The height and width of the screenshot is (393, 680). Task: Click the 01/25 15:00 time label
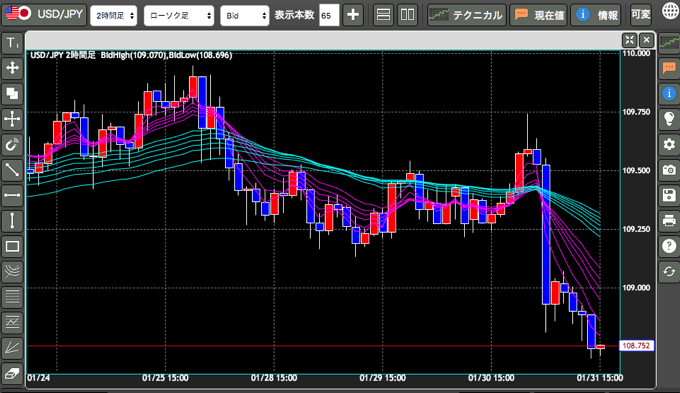coord(165,378)
